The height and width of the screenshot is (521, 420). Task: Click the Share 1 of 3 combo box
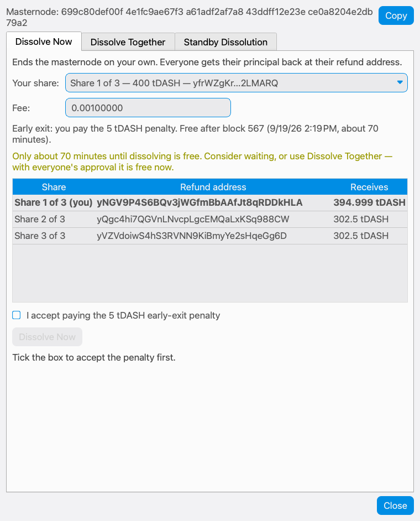[236, 83]
